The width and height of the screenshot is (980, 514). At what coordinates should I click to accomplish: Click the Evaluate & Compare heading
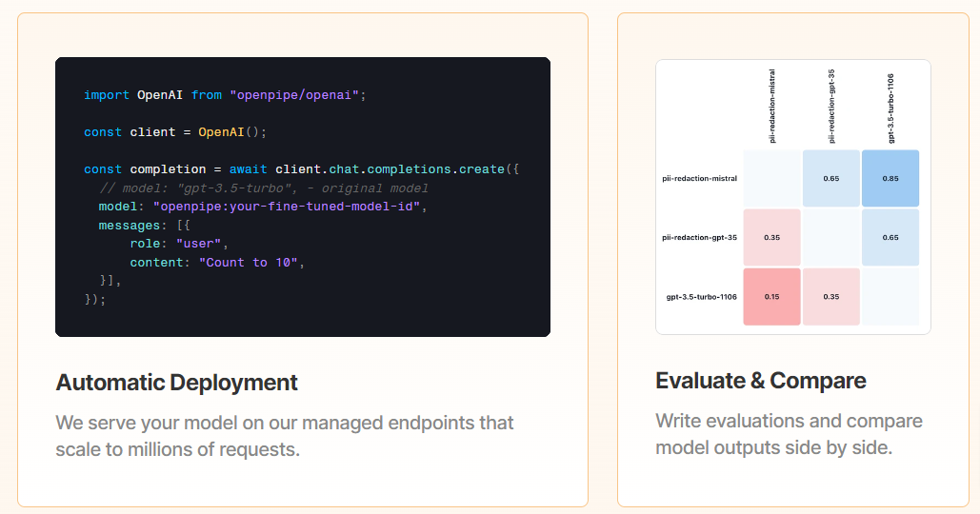click(x=761, y=381)
